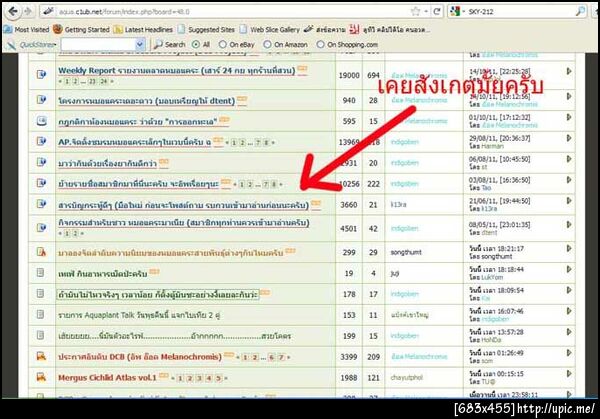Click the new-post badge after Mergus Cichlid Atlas

(164, 376)
